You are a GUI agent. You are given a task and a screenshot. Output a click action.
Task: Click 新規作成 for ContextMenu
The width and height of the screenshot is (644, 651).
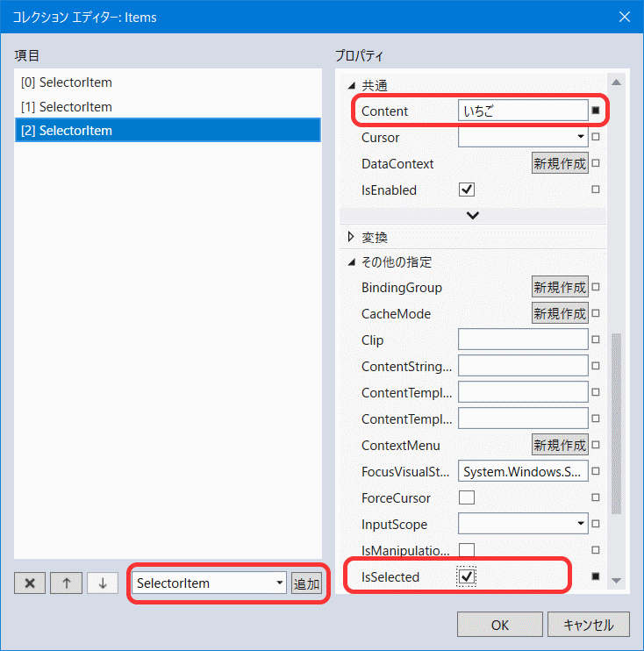point(560,445)
